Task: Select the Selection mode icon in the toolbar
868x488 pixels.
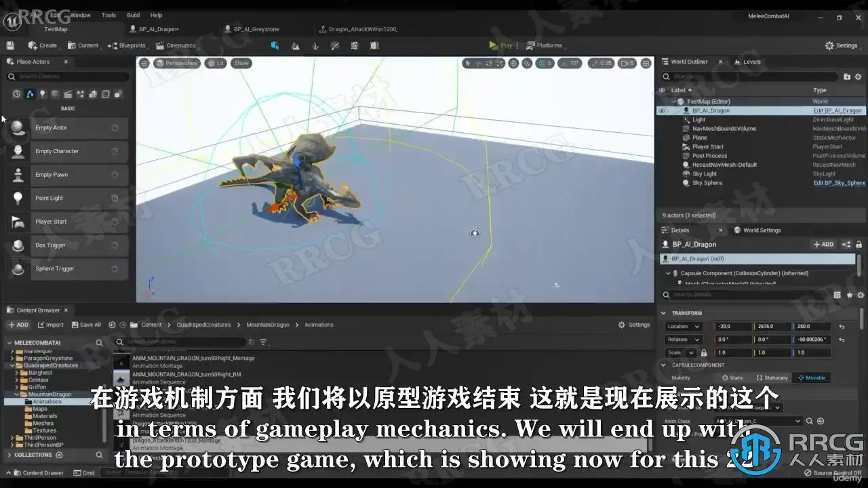Action: (x=275, y=45)
